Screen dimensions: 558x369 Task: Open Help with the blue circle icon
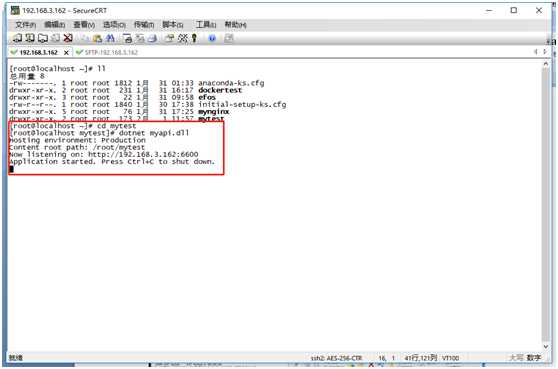click(x=212, y=38)
